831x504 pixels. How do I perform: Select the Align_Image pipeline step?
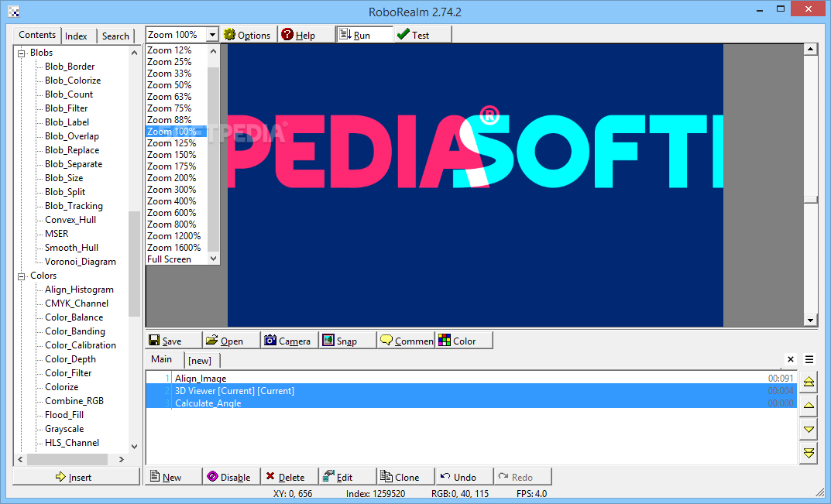(x=471, y=378)
